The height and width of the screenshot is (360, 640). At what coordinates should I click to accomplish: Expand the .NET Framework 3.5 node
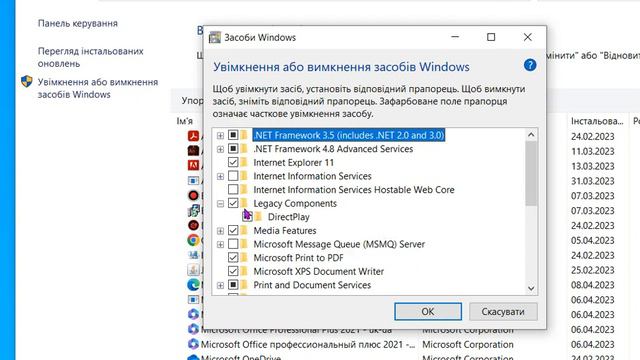pyautogui.click(x=220, y=136)
